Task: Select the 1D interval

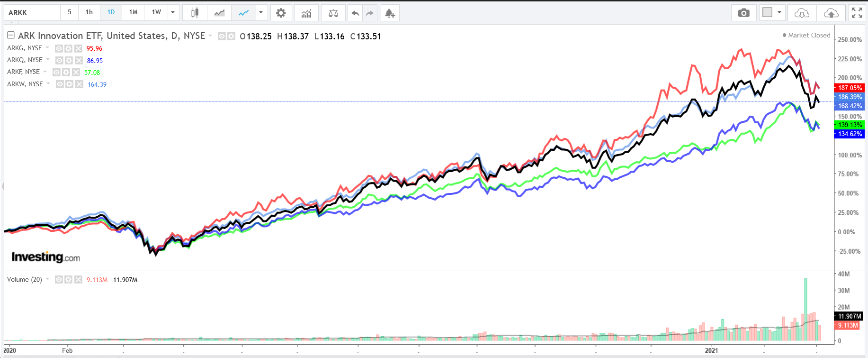Action: [111, 12]
